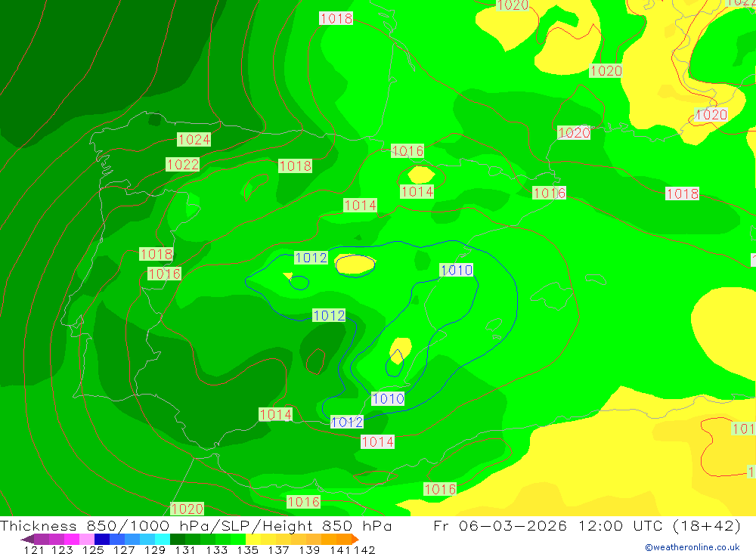Click legend value 121
756x554 pixels.
34,549
